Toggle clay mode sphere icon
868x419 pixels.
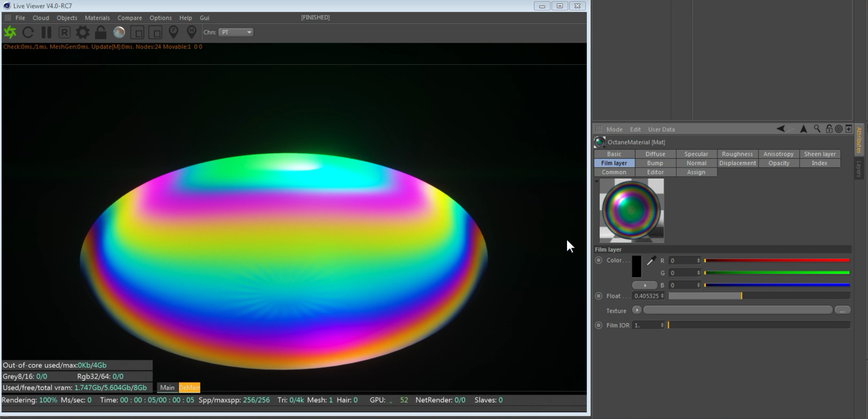pos(119,32)
